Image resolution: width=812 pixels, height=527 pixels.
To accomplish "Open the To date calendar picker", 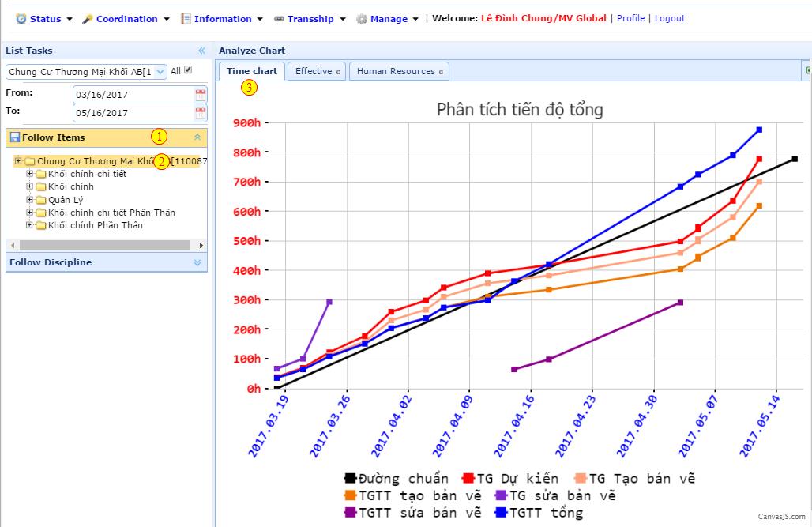I will (x=201, y=113).
